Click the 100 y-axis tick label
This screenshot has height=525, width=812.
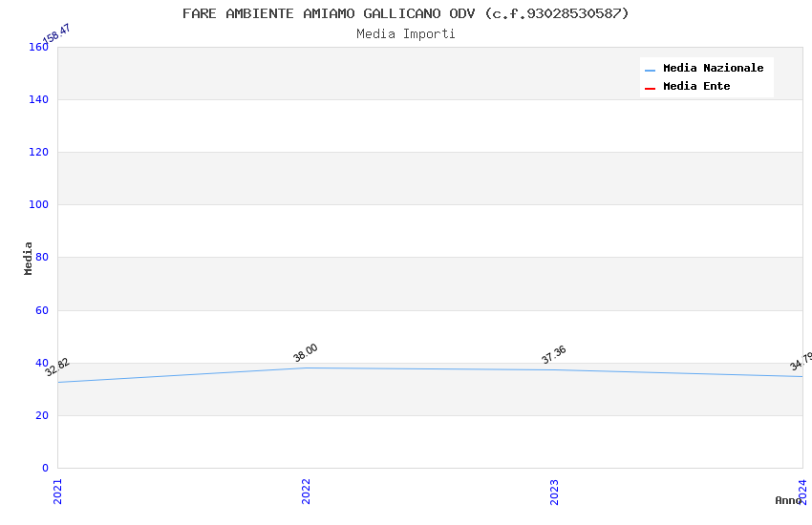pyautogui.click(x=38, y=204)
